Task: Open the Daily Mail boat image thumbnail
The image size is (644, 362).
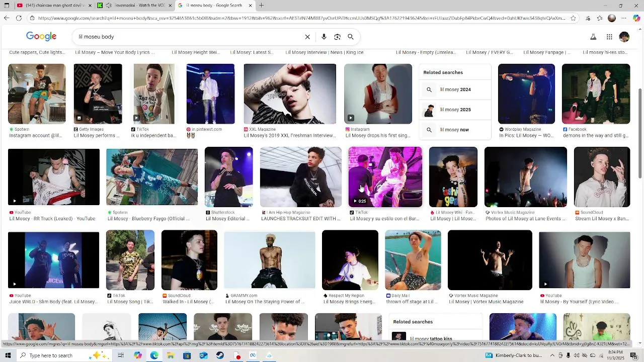Action: (x=413, y=260)
